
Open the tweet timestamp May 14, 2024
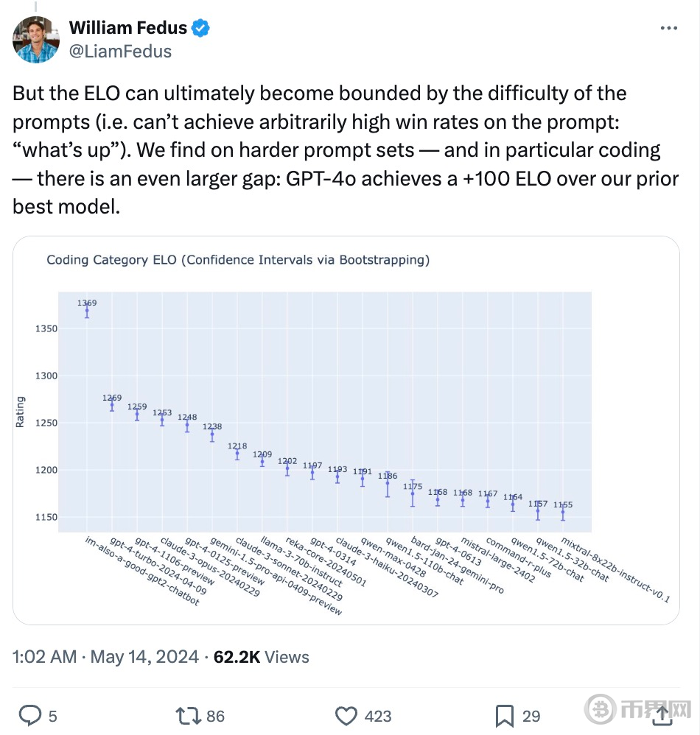point(144,657)
